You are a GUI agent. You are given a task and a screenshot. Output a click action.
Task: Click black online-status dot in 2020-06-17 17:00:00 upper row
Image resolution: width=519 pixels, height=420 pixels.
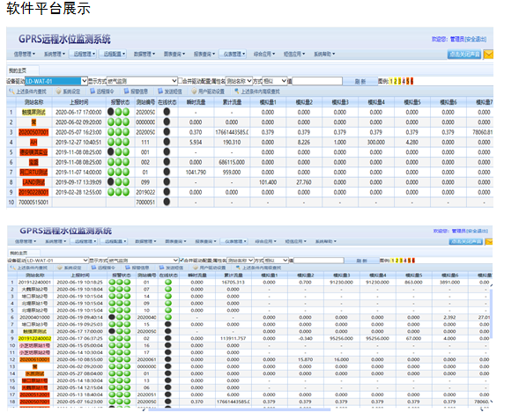tap(167, 112)
